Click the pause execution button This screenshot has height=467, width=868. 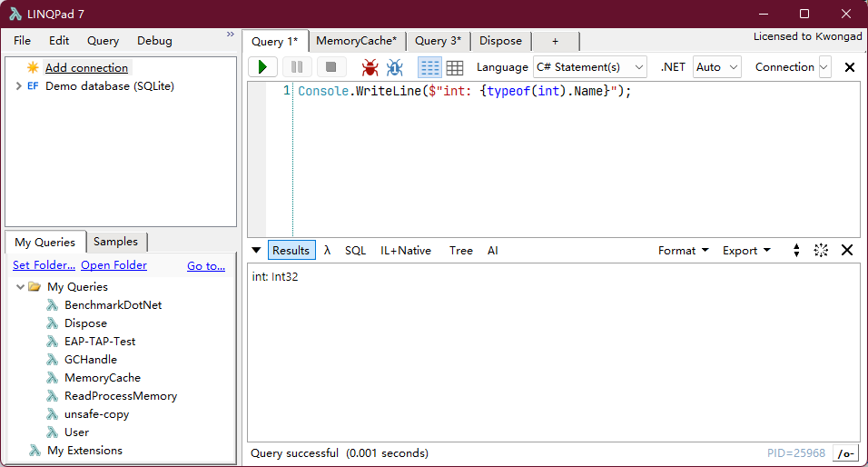(297, 67)
